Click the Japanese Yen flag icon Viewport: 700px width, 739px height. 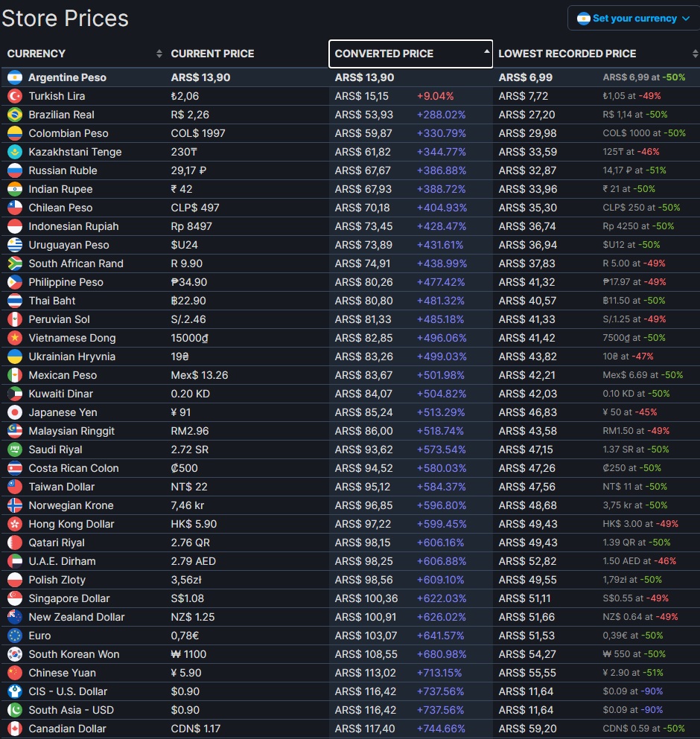(x=15, y=412)
